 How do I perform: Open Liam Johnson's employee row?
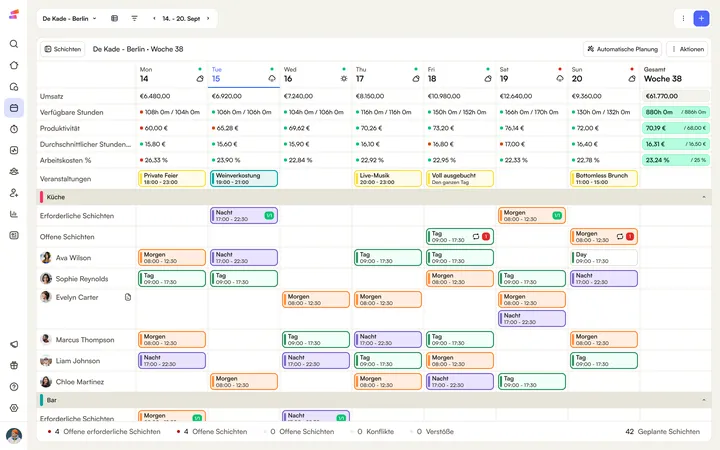coord(86,361)
